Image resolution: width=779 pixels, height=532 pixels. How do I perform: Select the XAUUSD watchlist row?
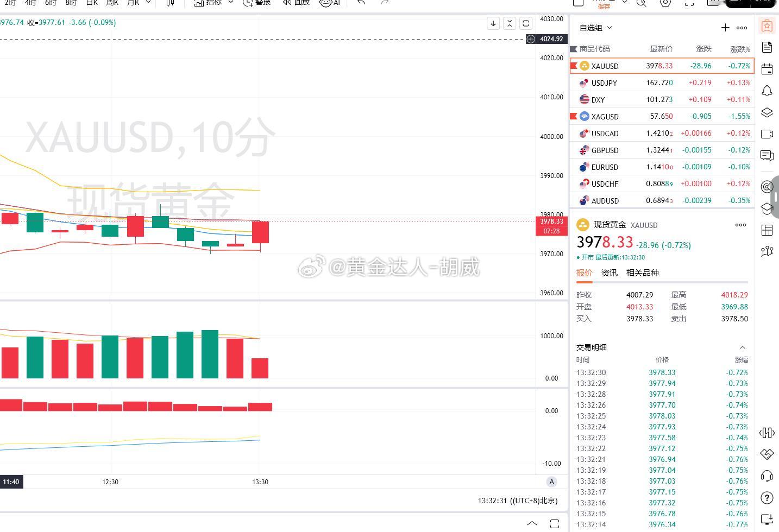click(662, 66)
